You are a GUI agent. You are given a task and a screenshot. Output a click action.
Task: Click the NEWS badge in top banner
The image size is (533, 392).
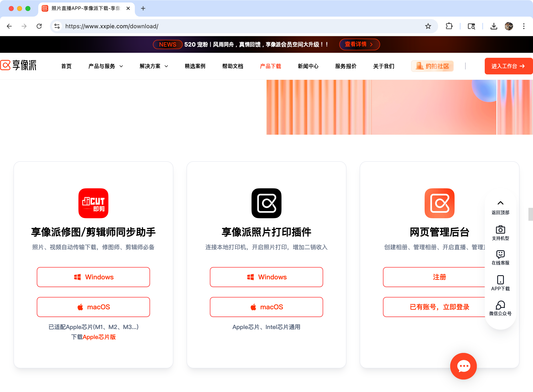coord(167,44)
